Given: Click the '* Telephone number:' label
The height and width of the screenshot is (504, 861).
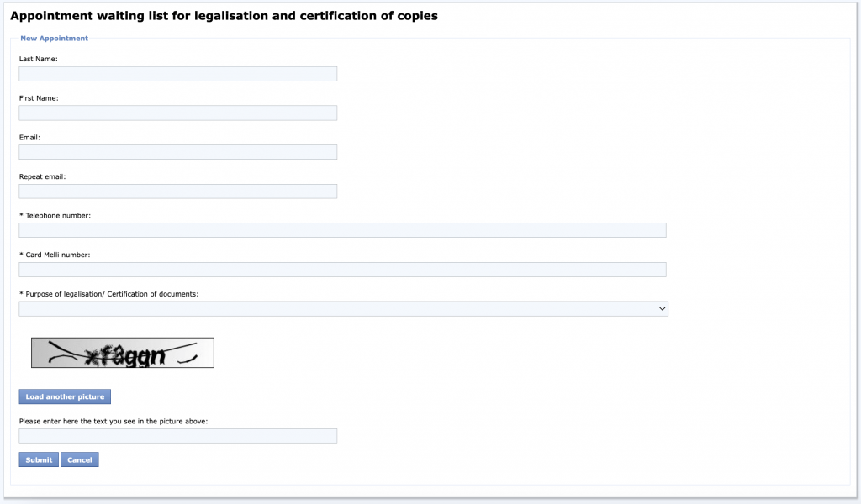Looking at the screenshot, I should click(x=55, y=216).
